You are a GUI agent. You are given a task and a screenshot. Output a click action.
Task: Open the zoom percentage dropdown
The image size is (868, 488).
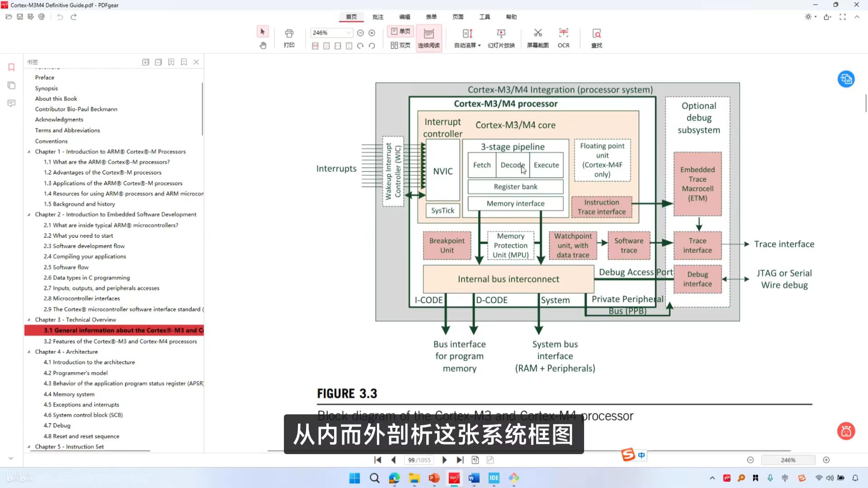349,33
